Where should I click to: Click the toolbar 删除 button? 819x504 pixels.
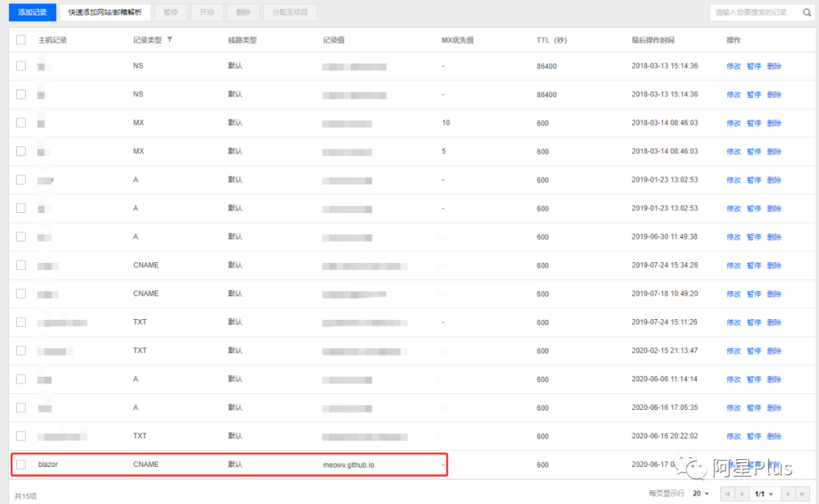243,12
